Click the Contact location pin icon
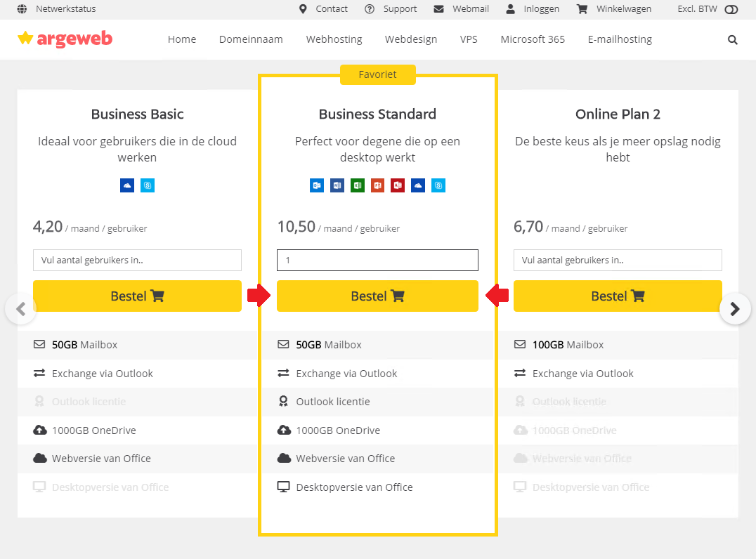Viewport: 756px width, 559px height. 303,8
